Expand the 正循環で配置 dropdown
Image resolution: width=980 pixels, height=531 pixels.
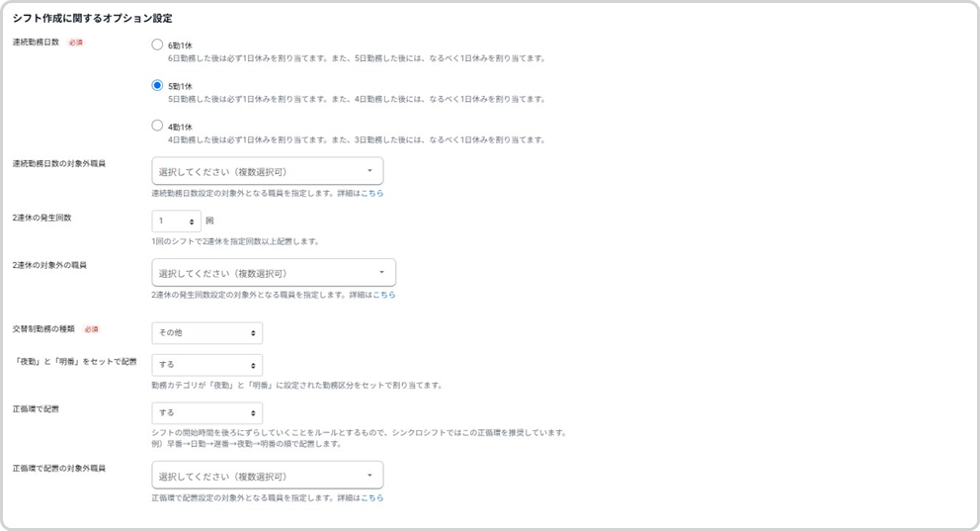point(206,412)
